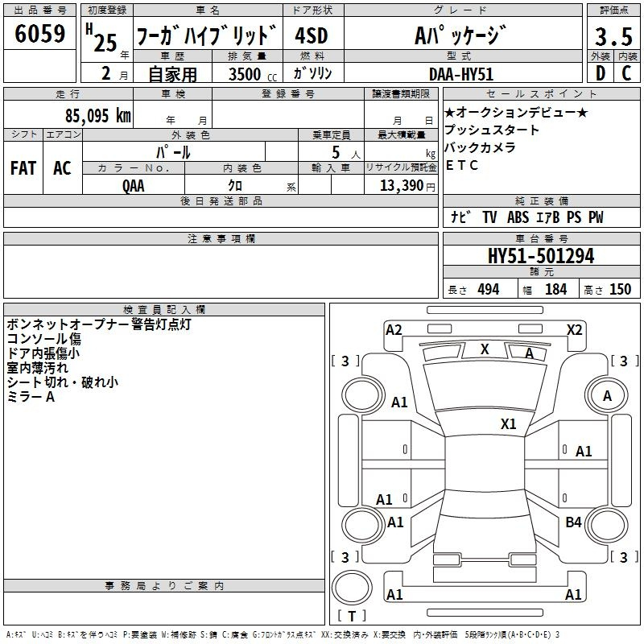Select the height value 150

tap(620, 290)
